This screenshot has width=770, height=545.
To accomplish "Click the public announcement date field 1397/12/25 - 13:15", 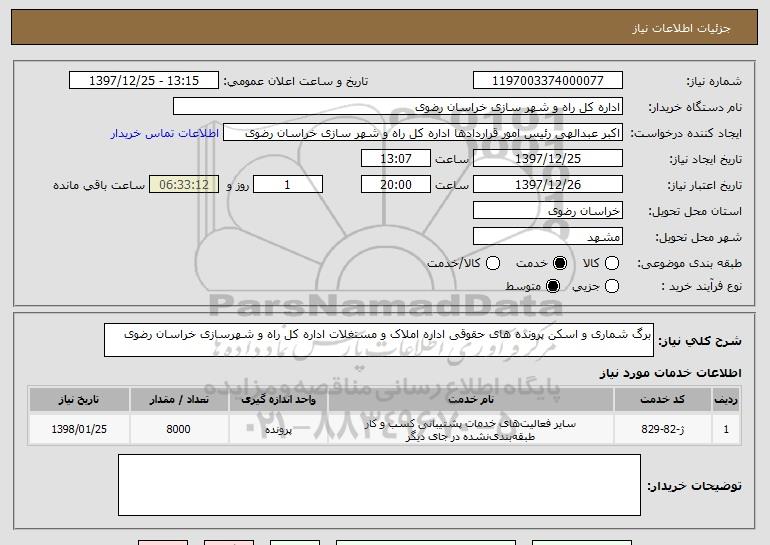I will tap(144, 81).
